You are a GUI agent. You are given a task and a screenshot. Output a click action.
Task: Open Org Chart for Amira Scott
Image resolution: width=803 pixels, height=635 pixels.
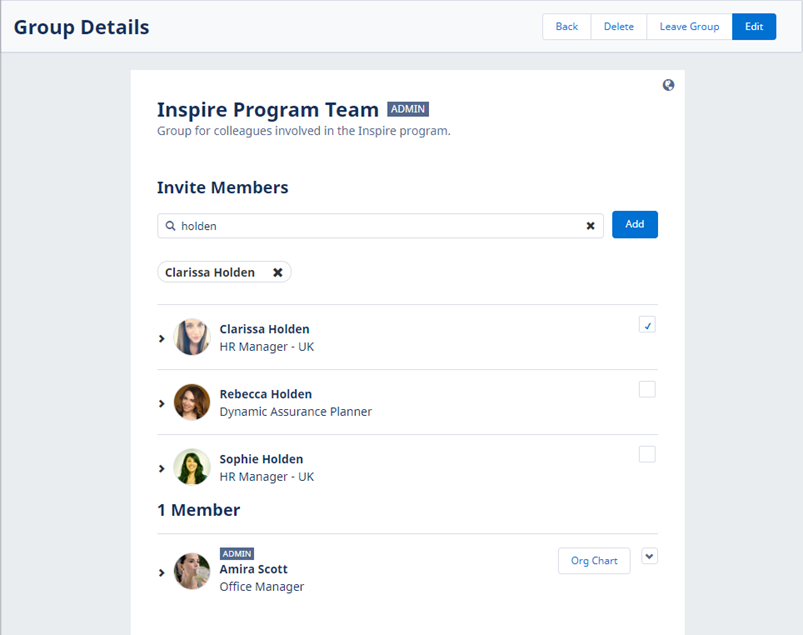click(594, 561)
